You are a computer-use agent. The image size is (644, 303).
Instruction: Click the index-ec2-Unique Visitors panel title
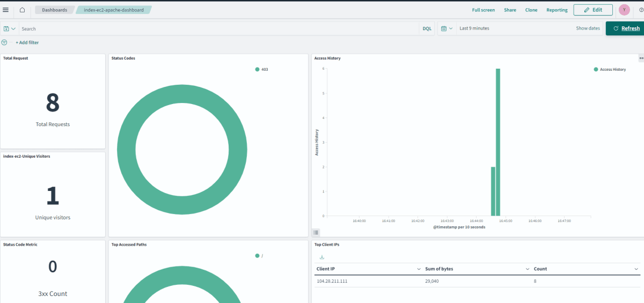[27, 156]
